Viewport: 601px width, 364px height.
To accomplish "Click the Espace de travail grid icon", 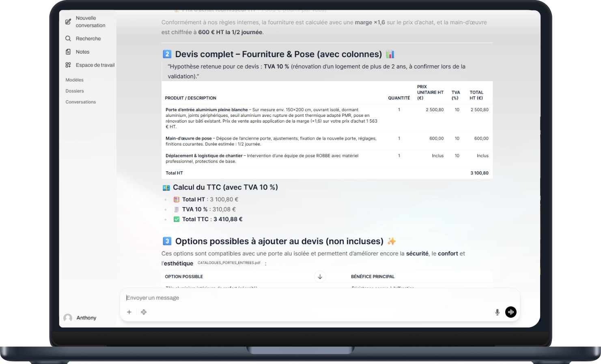I will click(x=68, y=65).
